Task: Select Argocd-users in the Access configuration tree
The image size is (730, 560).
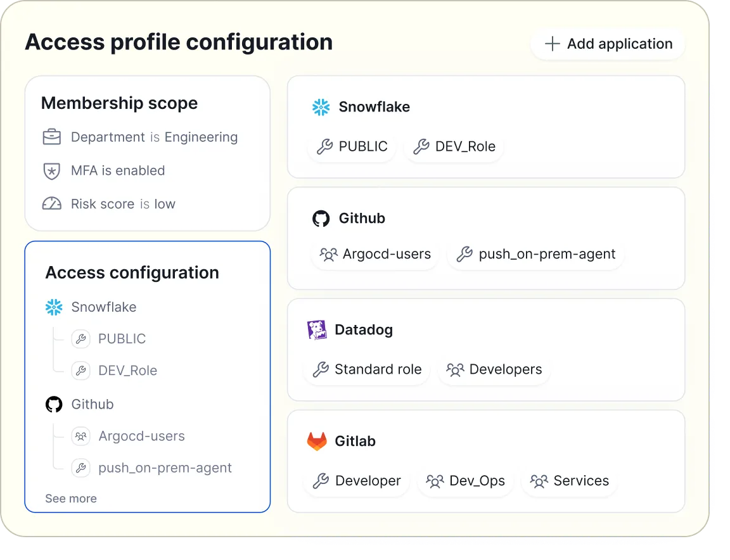Action: click(x=141, y=436)
